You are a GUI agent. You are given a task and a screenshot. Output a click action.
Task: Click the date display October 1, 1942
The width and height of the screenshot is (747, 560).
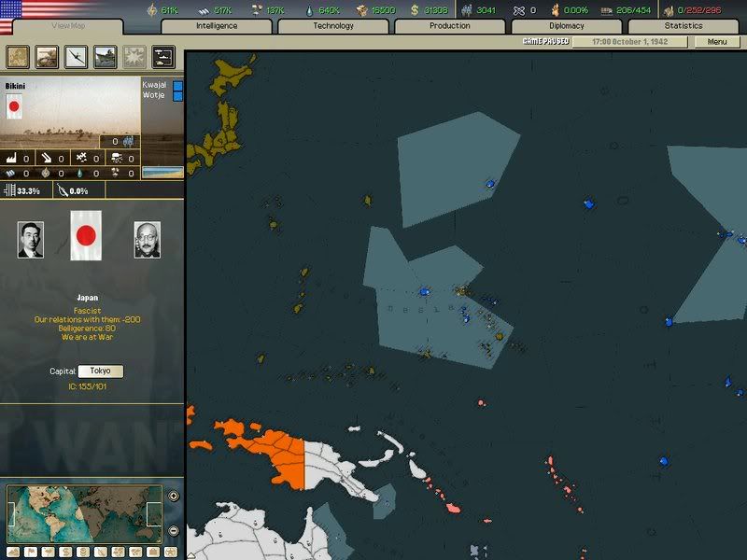(x=631, y=42)
